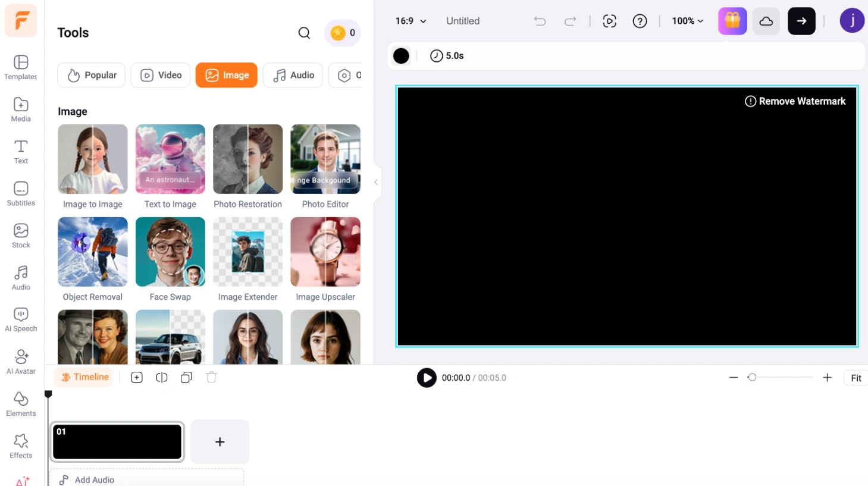Click the Fit timeline button

[856, 378]
